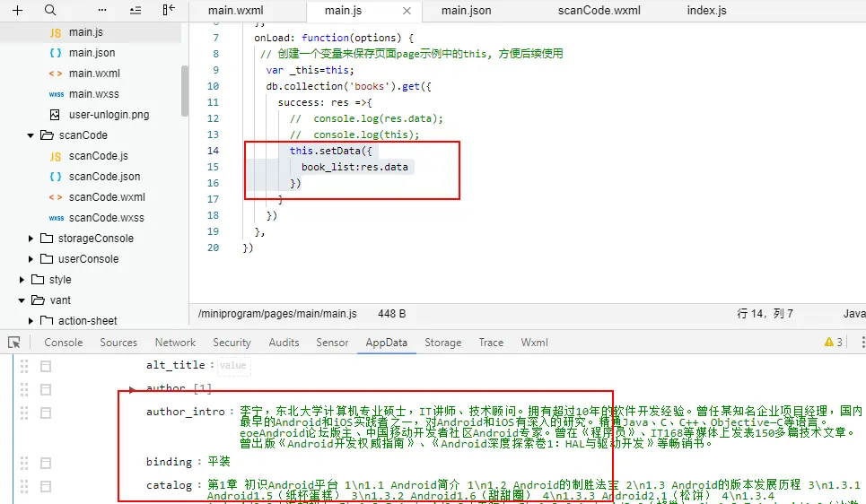Open the Console devtools tab
Image resolution: width=866 pixels, height=504 pixels.
[64, 343]
